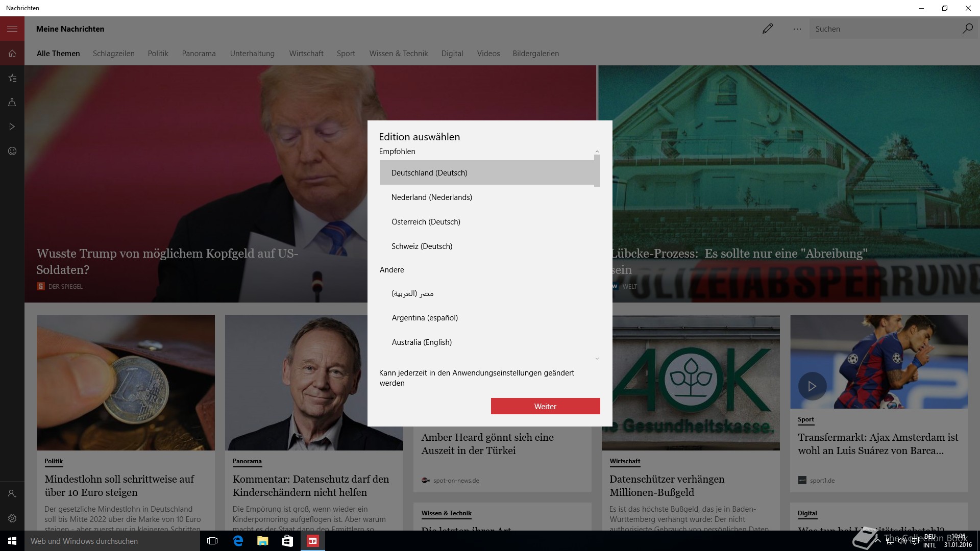Open Task View on the taskbar

point(212,541)
